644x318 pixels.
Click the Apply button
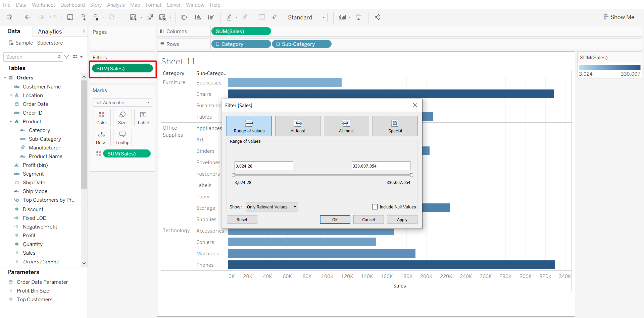[x=402, y=219]
